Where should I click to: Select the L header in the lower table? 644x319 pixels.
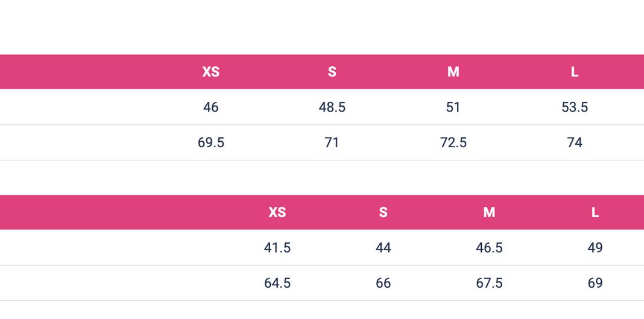coord(595,212)
